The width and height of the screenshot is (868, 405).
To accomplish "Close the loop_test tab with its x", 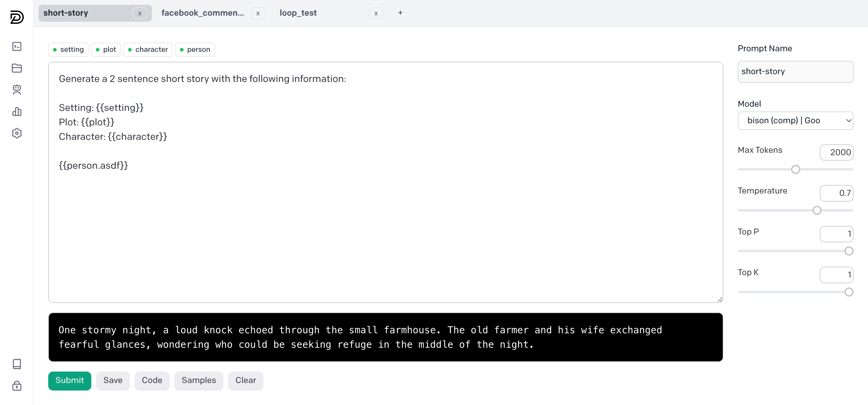I will click(x=376, y=13).
